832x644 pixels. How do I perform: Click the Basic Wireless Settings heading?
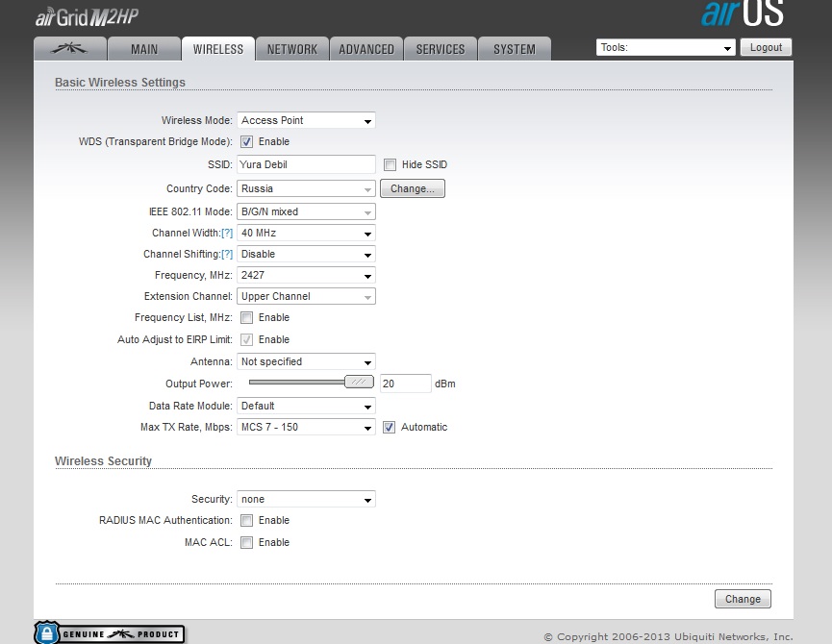(120, 83)
